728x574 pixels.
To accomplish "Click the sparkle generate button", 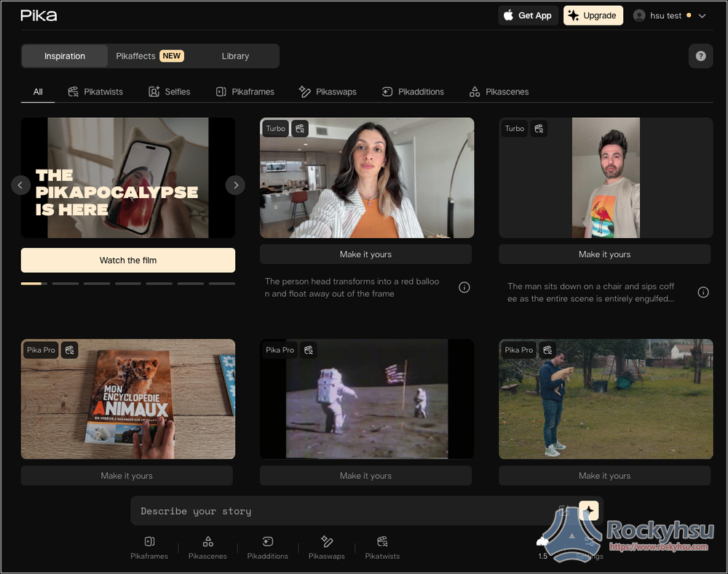I will coord(589,511).
